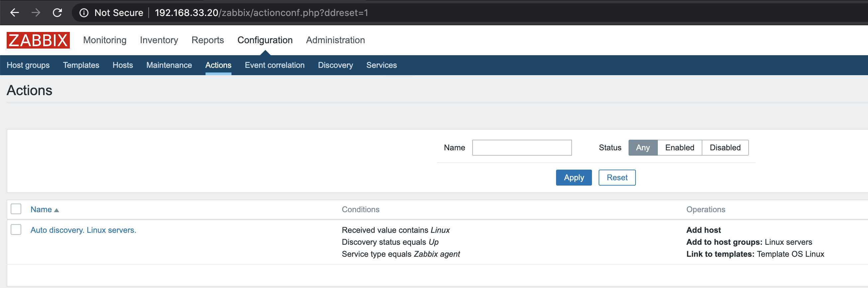Viewport: 868px width, 288px height.
Task: Select Any status filter option
Action: point(643,148)
